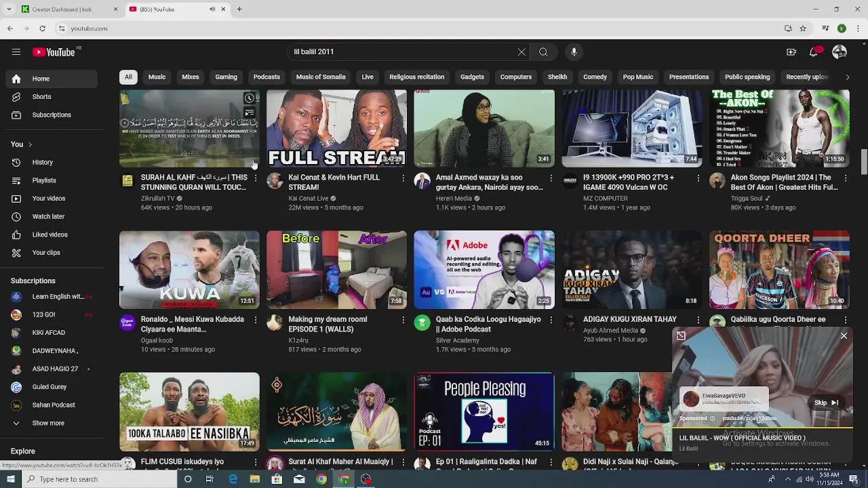Open options menu for Ronaldo Messi Kuwa video

tap(256, 319)
